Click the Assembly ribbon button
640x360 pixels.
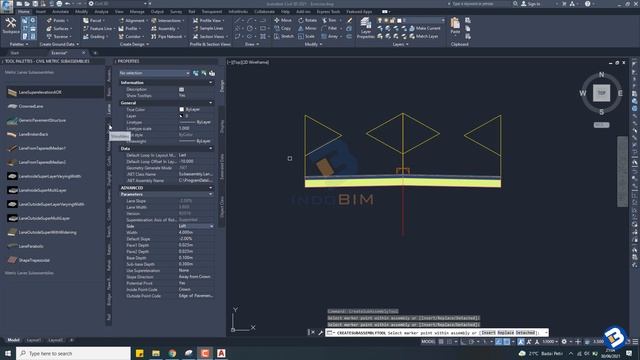pos(164,28)
